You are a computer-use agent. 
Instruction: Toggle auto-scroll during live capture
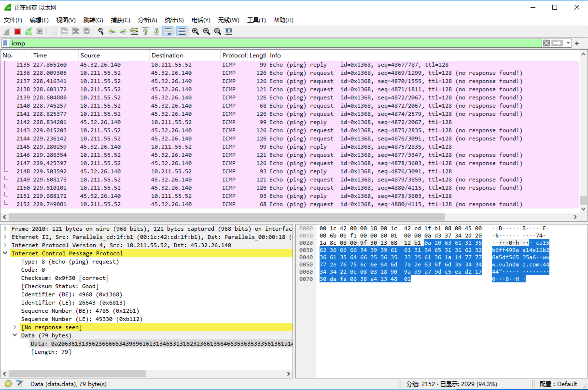[168, 31]
